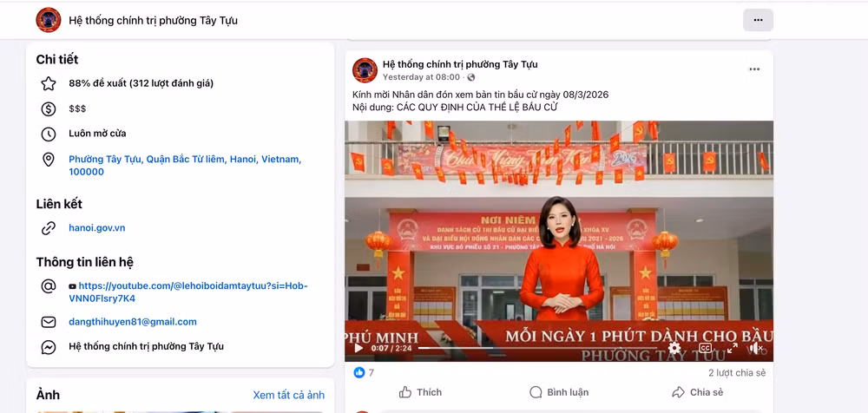Open Messenger contact Hệ thống chính trị phường Tây Tựu
868x413 pixels.
click(x=146, y=347)
